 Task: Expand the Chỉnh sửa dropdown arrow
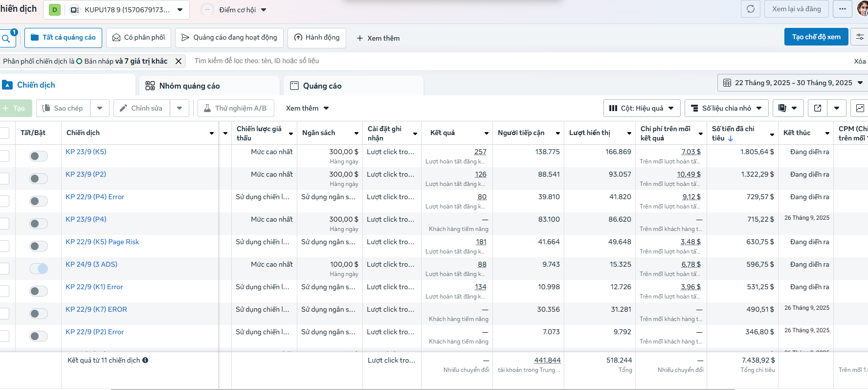tap(179, 108)
